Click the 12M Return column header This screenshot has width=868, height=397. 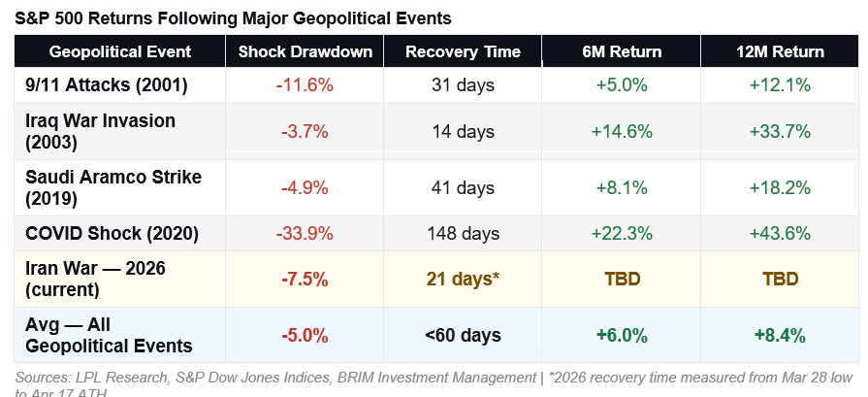click(x=780, y=51)
